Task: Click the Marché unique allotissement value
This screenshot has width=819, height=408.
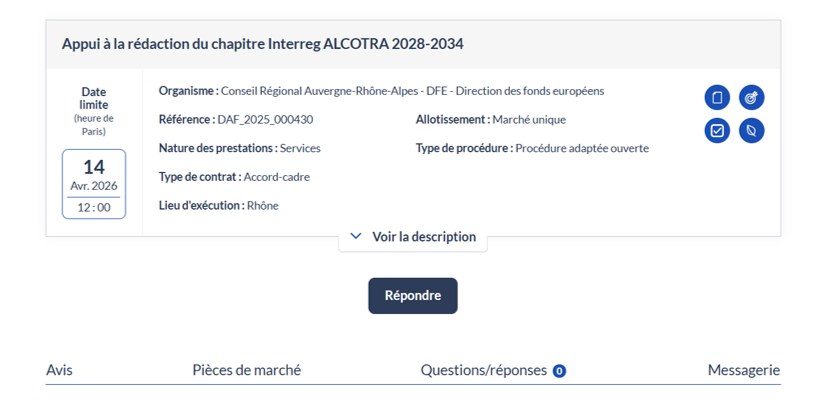Action: pyautogui.click(x=529, y=120)
